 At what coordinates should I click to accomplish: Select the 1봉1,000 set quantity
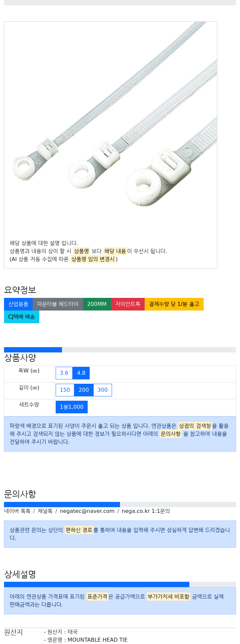click(x=72, y=407)
